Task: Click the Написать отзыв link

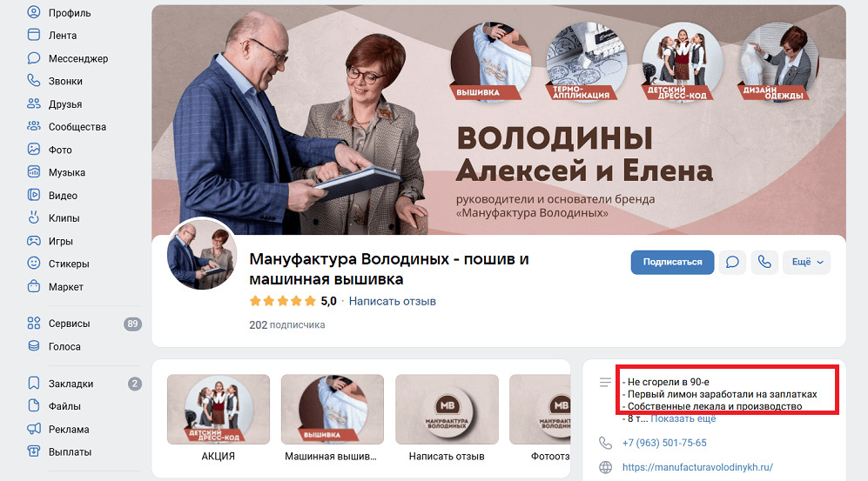Action: (x=393, y=301)
